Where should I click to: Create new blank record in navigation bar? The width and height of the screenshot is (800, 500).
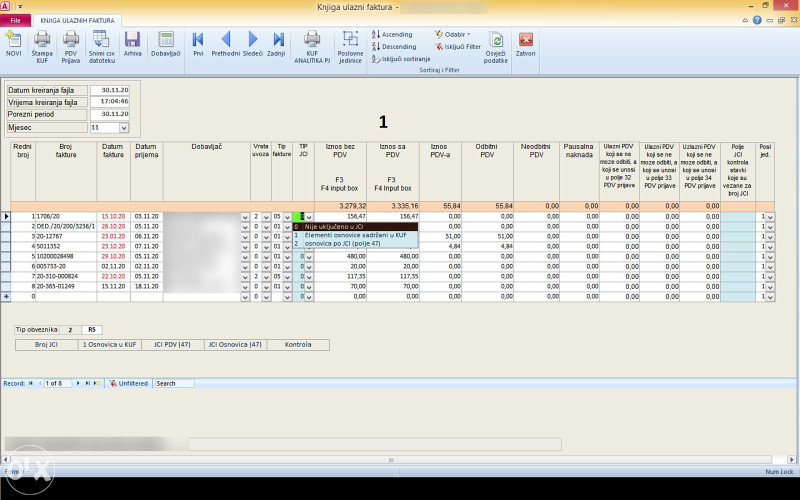point(97,383)
